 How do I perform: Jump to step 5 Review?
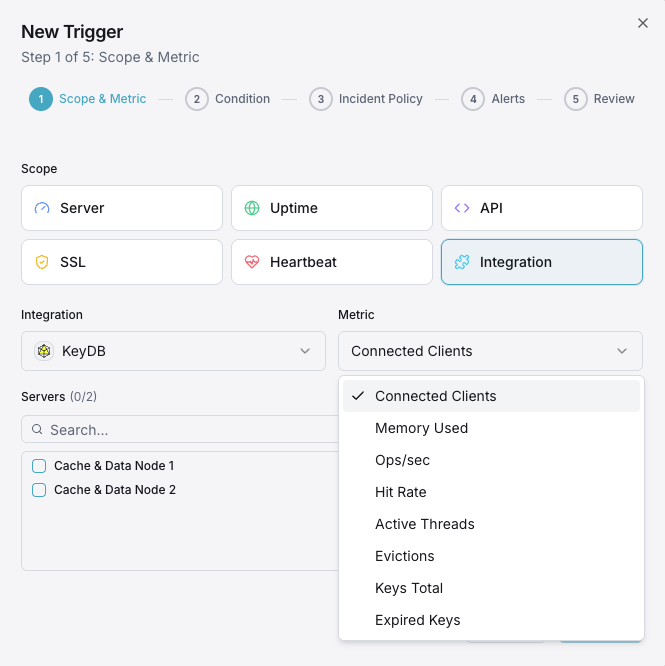[x=599, y=99]
